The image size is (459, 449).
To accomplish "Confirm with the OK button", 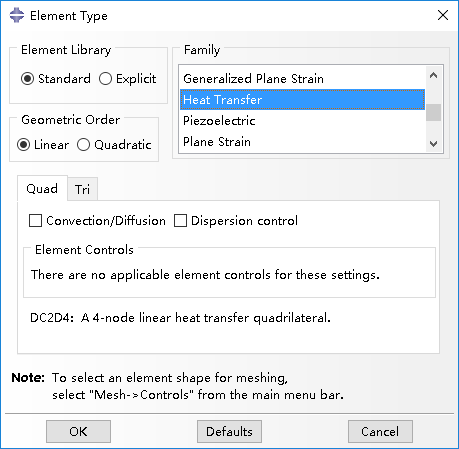I will click(78, 431).
